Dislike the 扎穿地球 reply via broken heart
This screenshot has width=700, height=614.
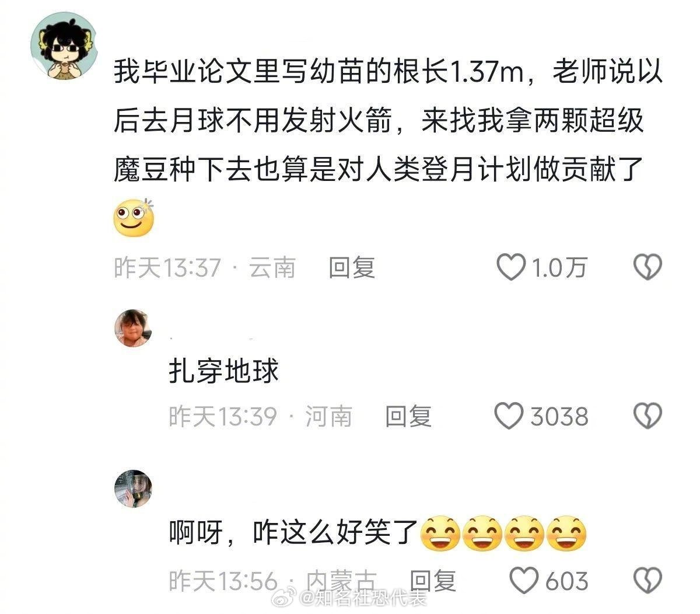coord(647,416)
